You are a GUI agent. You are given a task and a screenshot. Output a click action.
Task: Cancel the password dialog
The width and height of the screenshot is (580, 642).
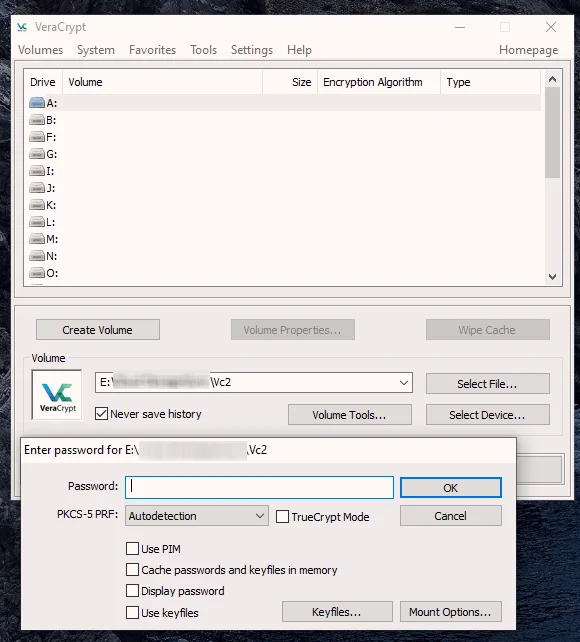(451, 515)
